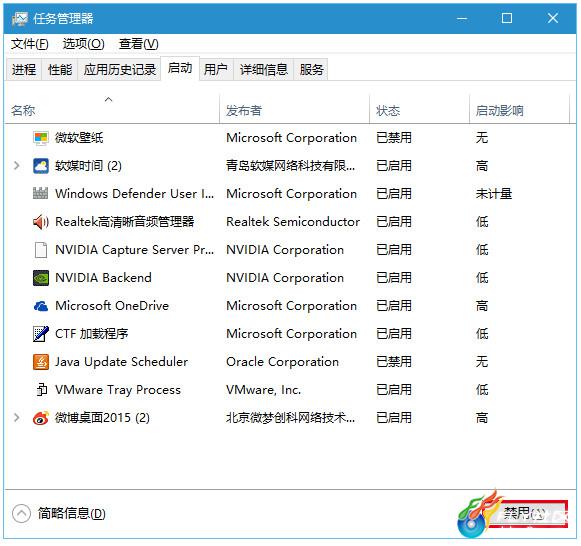Viewport: 581px width, 546px height.
Task: Open the 选项(O) menu
Action: [x=83, y=44]
